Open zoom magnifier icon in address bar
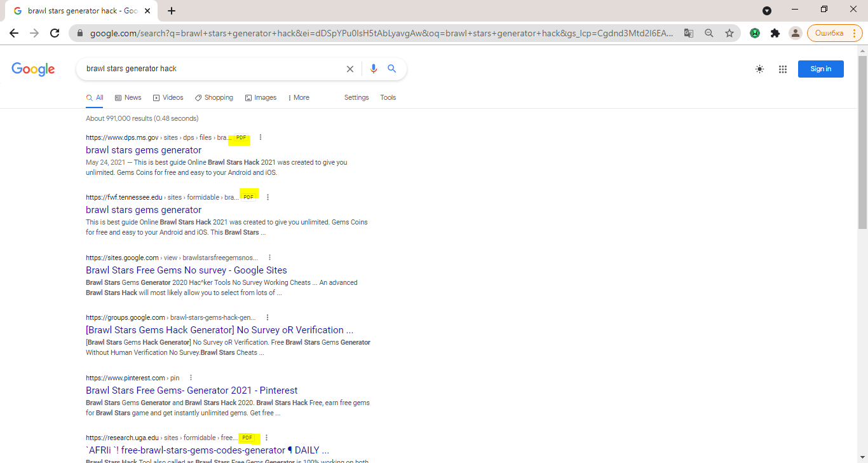868x463 pixels. click(x=709, y=33)
